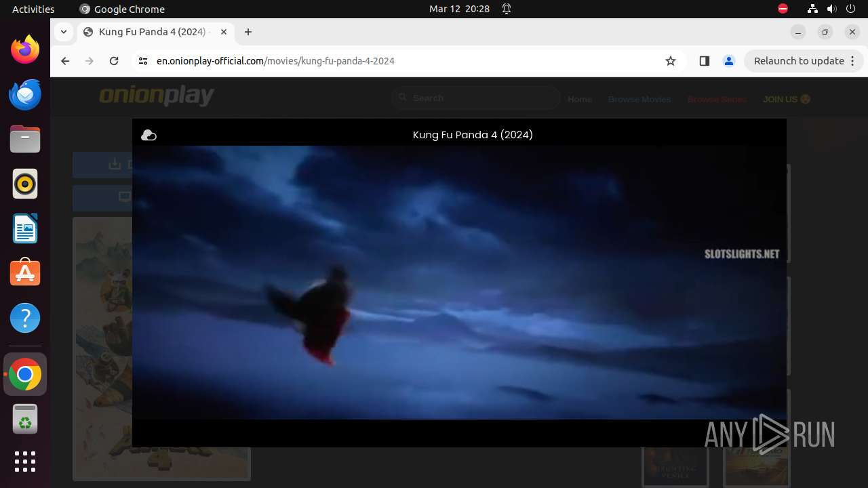
Task: Open the Trash in the dock
Action: tap(25, 419)
